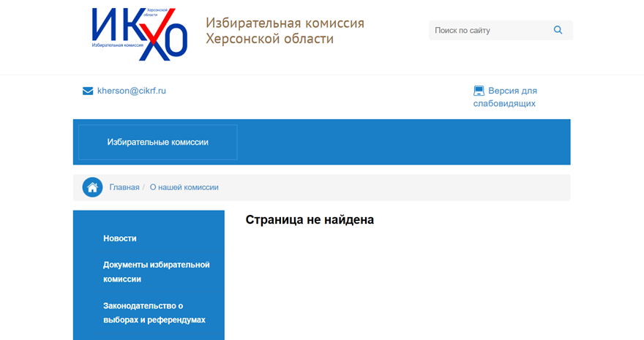The width and height of the screenshot is (644, 340).
Task: Click the large blue ИК letters in the logo
Action: click(x=116, y=25)
